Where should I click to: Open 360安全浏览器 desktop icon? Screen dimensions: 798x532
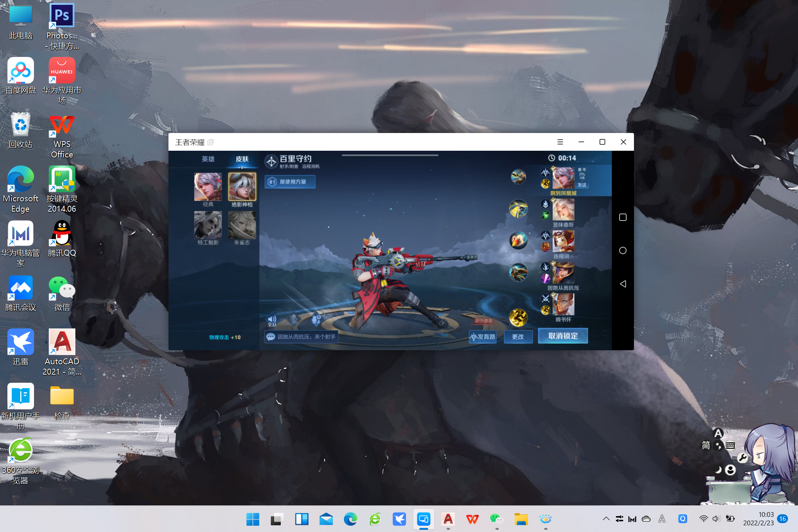tap(21, 461)
